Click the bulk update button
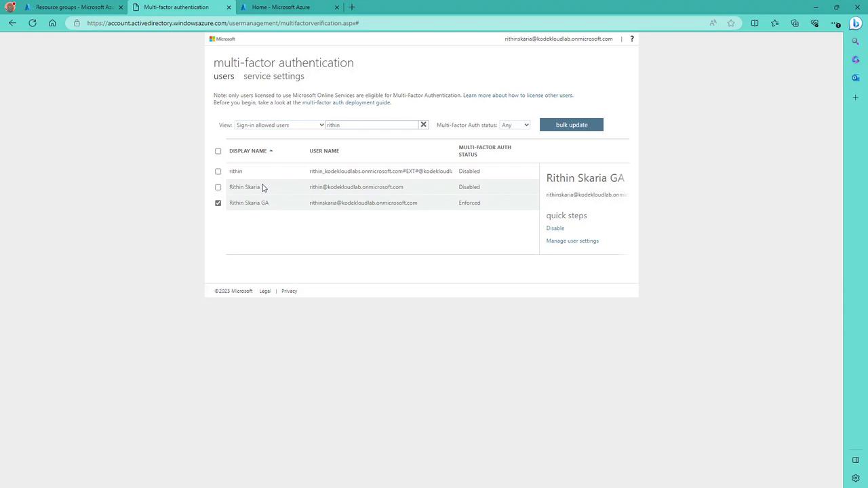The height and width of the screenshot is (488, 868). click(572, 125)
